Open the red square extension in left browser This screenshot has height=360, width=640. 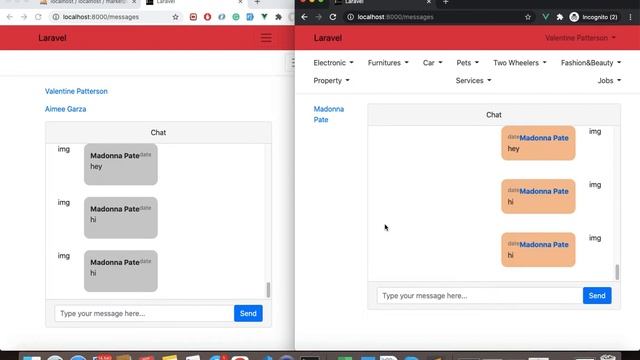tap(193, 17)
